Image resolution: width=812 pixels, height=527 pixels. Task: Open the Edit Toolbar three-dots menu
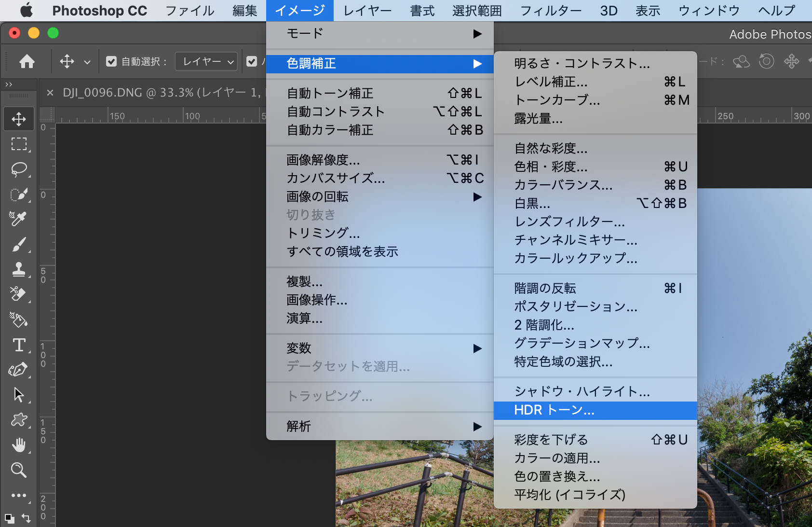tap(19, 495)
